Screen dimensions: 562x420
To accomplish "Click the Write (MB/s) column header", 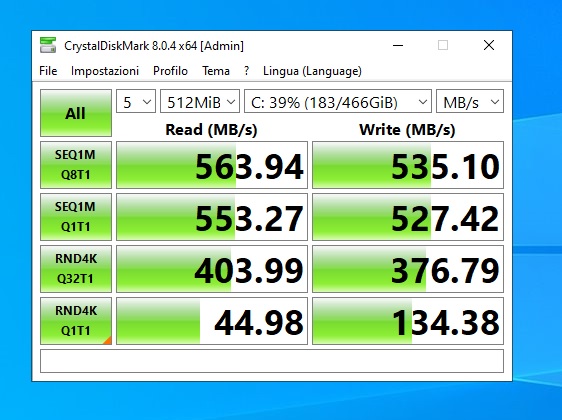I will tap(407, 129).
